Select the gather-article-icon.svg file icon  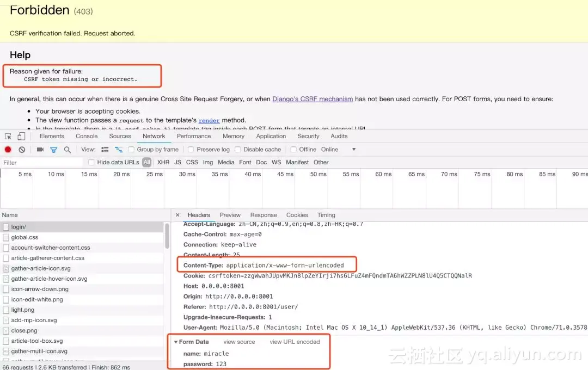5,268
